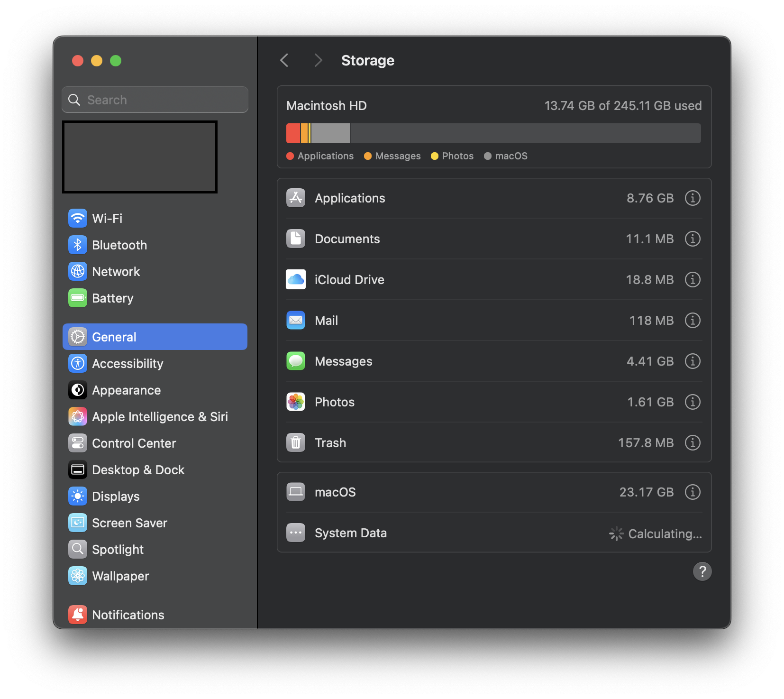Click the Photos pinwheel icon

coord(296,402)
